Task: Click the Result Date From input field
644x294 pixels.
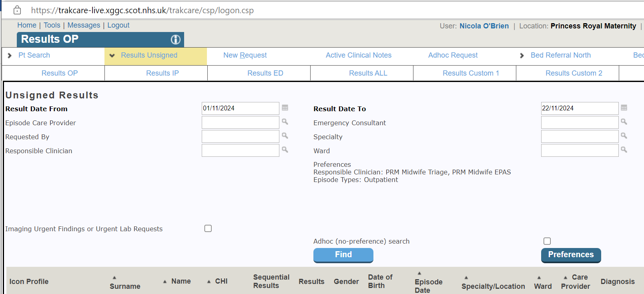Action: 240,108
